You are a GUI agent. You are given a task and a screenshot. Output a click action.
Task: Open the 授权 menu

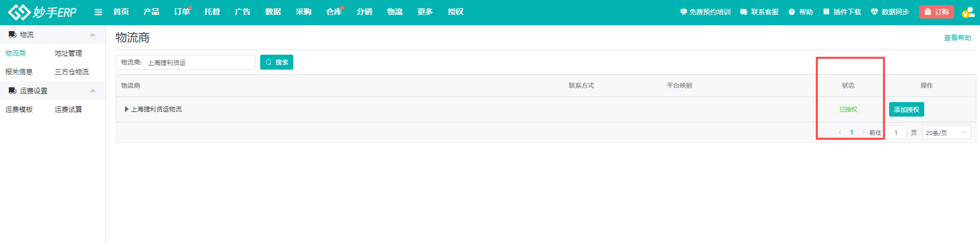coord(455,12)
